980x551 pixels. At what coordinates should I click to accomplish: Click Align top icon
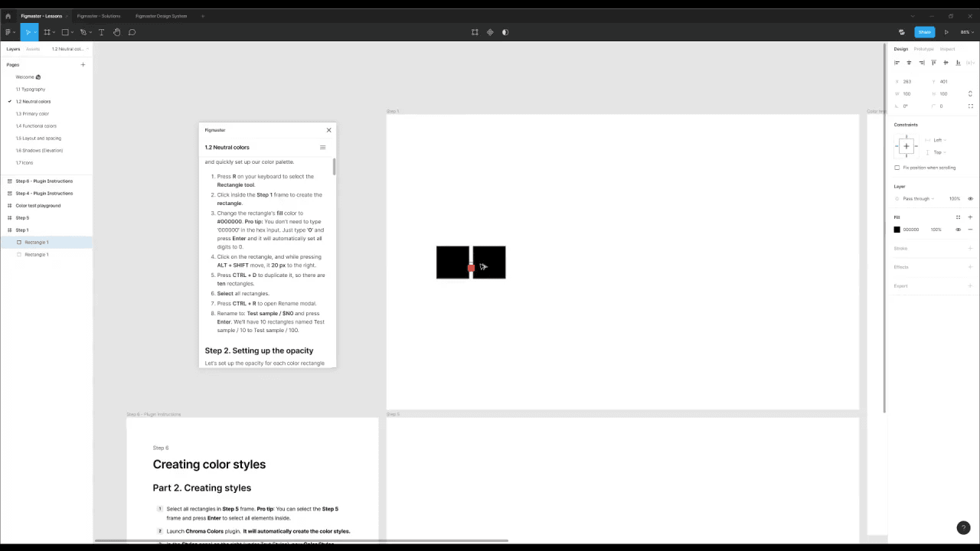pyautogui.click(x=933, y=63)
